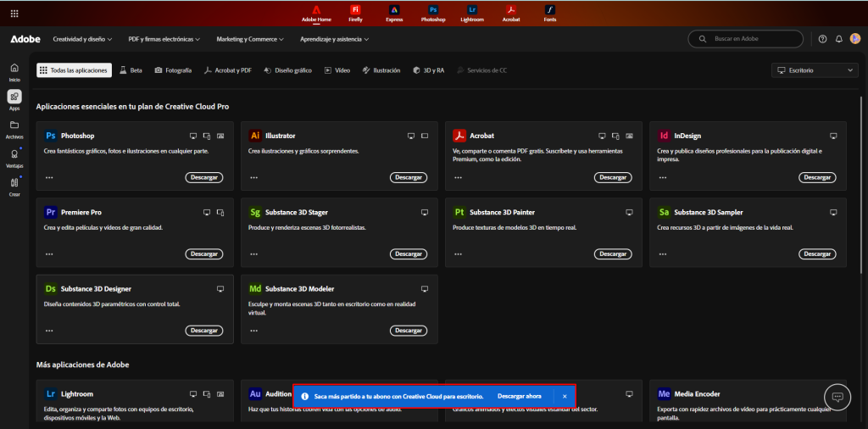Open Firefly from the top app bar
This screenshot has width=868, height=429.
click(x=355, y=13)
